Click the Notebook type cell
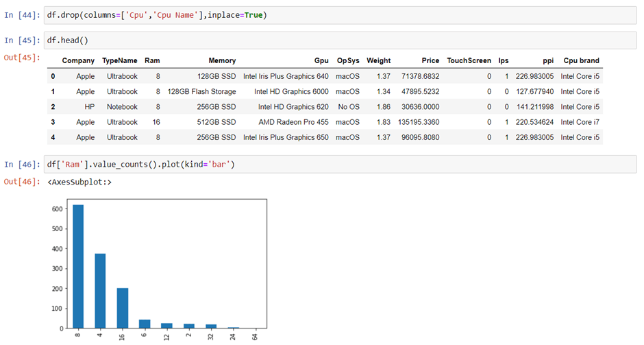The image size is (644, 345). [x=122, y=106]
